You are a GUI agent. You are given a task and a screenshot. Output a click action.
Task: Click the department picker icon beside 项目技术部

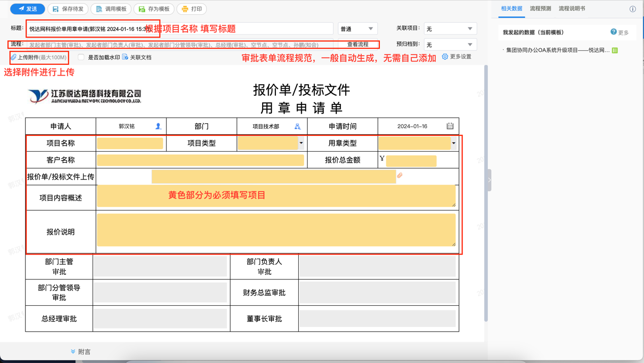coord(298,126)
